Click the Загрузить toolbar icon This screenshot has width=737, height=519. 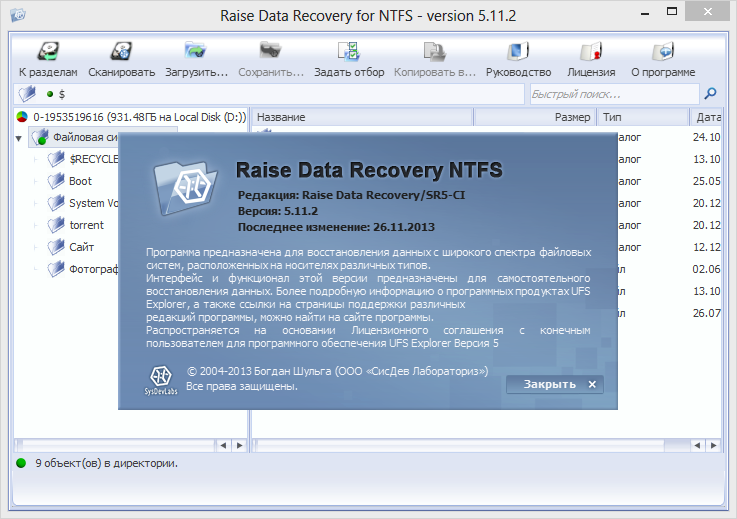click(x=196, y=51)
